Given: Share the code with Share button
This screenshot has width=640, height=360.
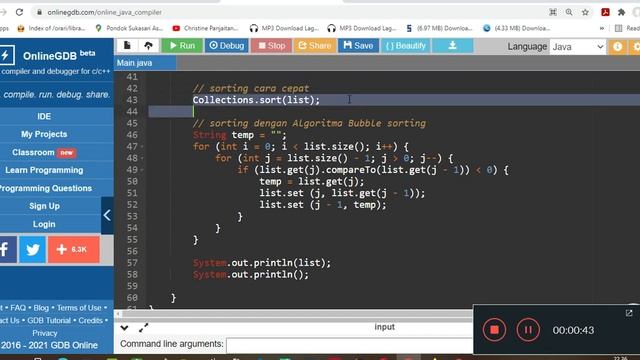Looking at the screenshot, I should click(315, 46).
